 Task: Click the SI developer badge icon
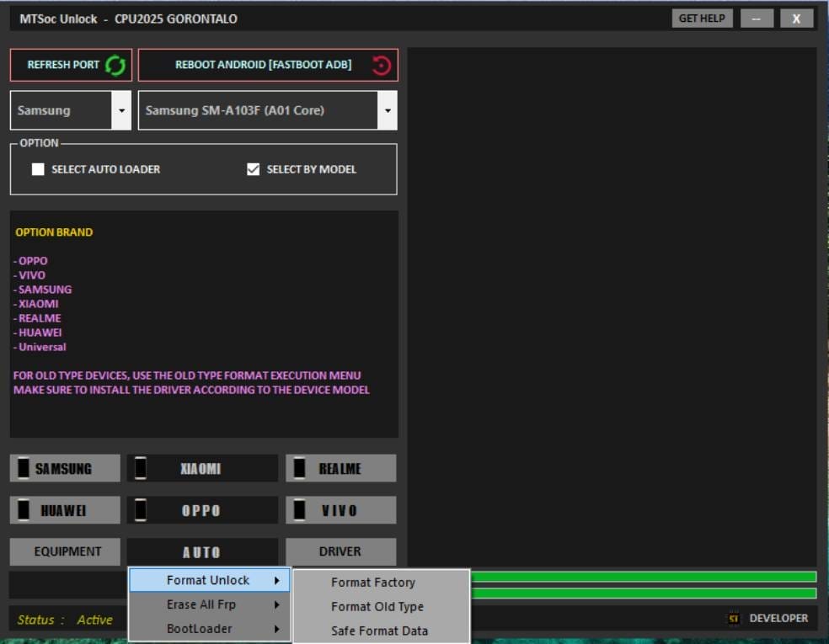[x=732, y=617]
